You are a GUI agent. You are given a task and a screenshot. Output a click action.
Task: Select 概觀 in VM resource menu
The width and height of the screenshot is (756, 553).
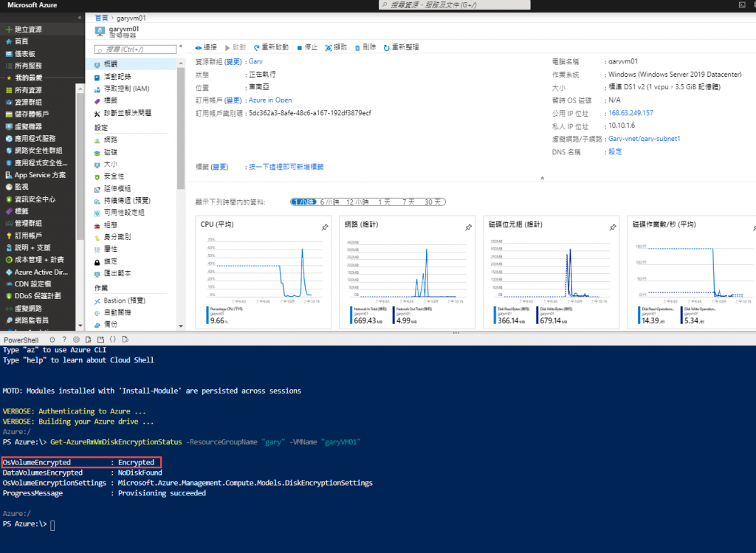(131, 64)
